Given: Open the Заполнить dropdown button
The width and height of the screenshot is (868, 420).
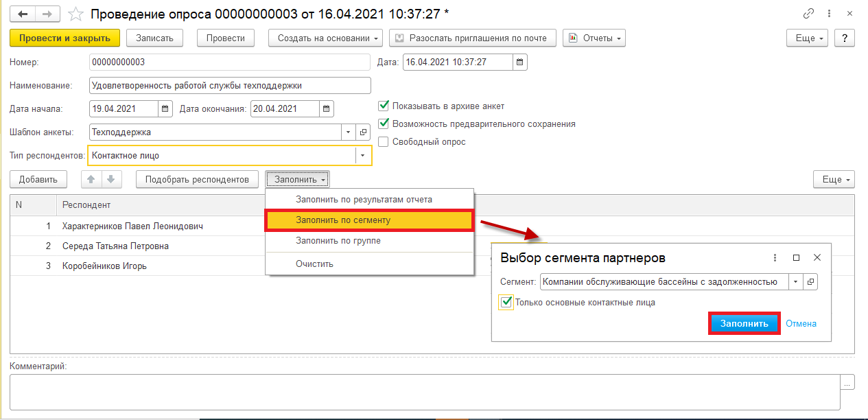Looking at the screenshot, I should [298, 179].
